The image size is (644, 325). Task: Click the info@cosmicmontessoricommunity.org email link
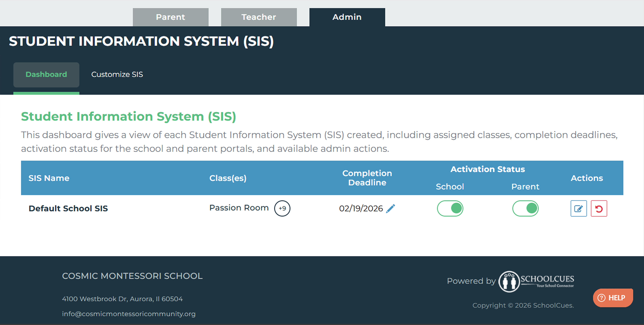(x=129, y=314)
